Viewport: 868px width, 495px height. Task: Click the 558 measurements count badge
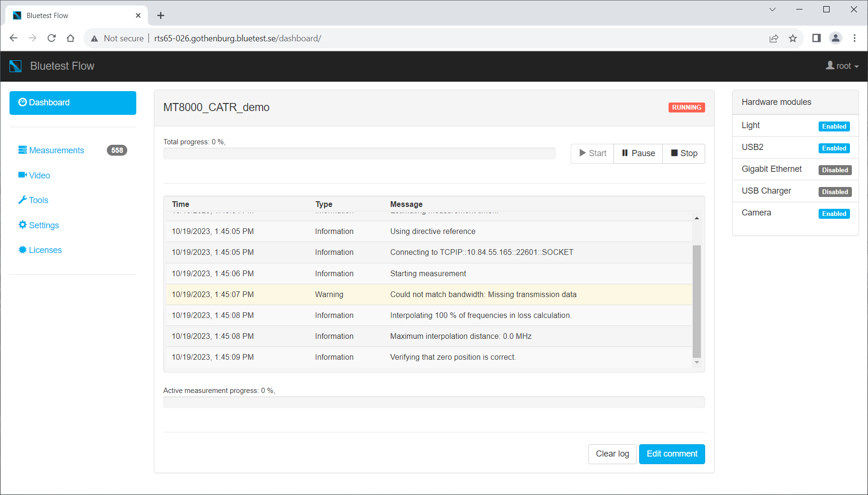pos(117,150)
